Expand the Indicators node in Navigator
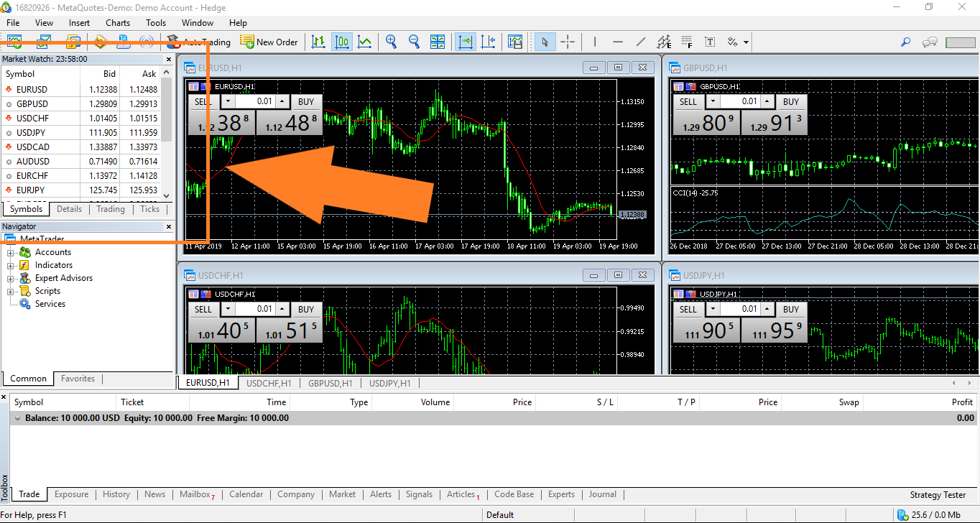The width and height of the screenshot is (980, 523). pyautogui.click(x=11, y=265)
